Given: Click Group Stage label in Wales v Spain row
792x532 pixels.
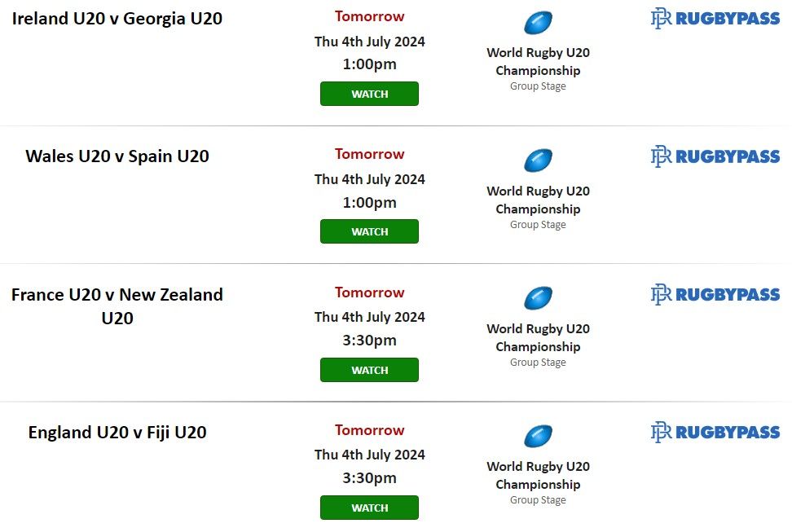Looking at the screenshot, I should (538, 224).
